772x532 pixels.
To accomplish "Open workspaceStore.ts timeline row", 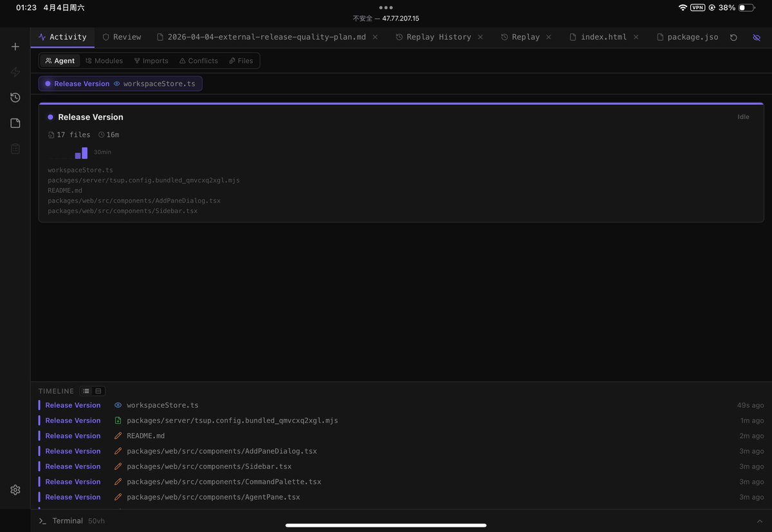I will [401, 405].
